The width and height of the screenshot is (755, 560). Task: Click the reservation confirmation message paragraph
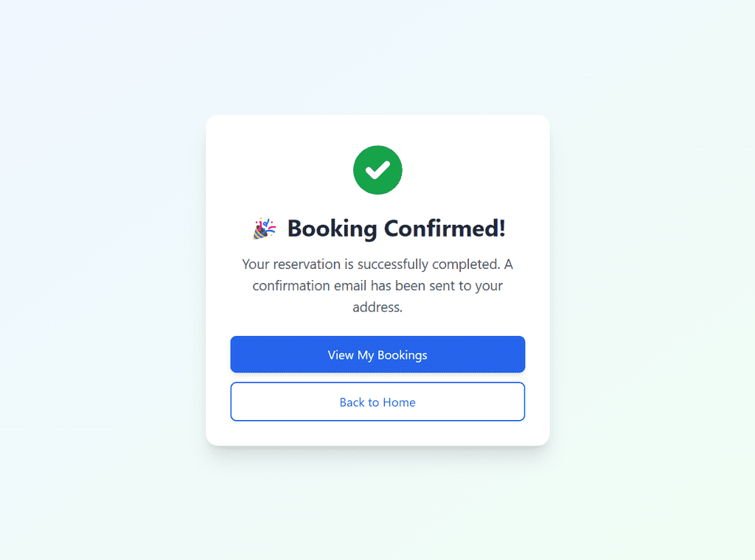point(377,285)
